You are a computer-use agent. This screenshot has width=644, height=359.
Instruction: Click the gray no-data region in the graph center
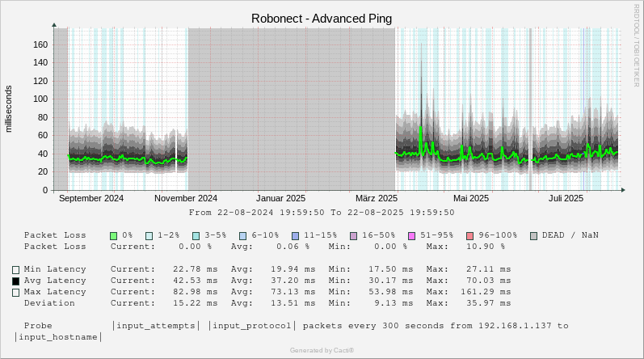(x=292, y=109)
